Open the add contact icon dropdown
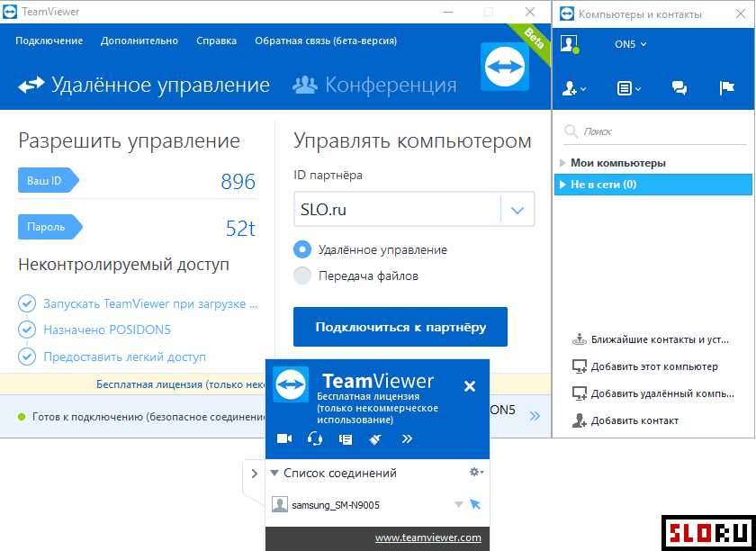This screenshot has height=551, width=756. click(574, 88)
